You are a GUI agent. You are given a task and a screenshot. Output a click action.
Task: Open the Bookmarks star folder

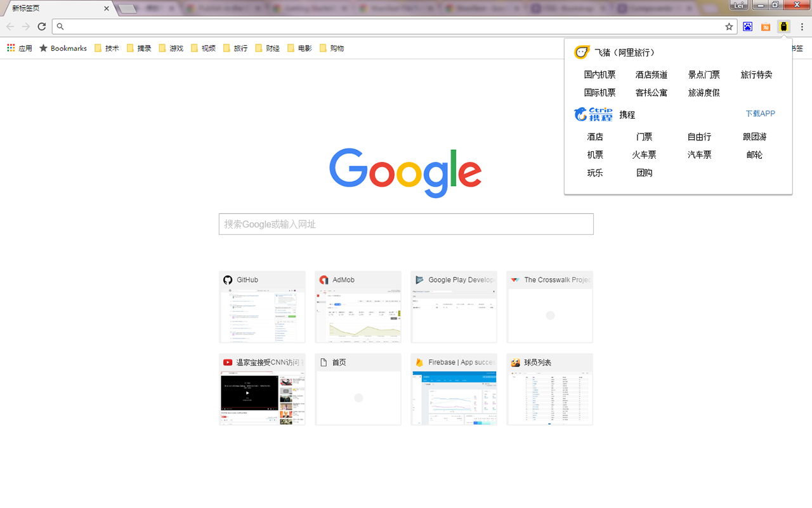click(x=63, y=48)
